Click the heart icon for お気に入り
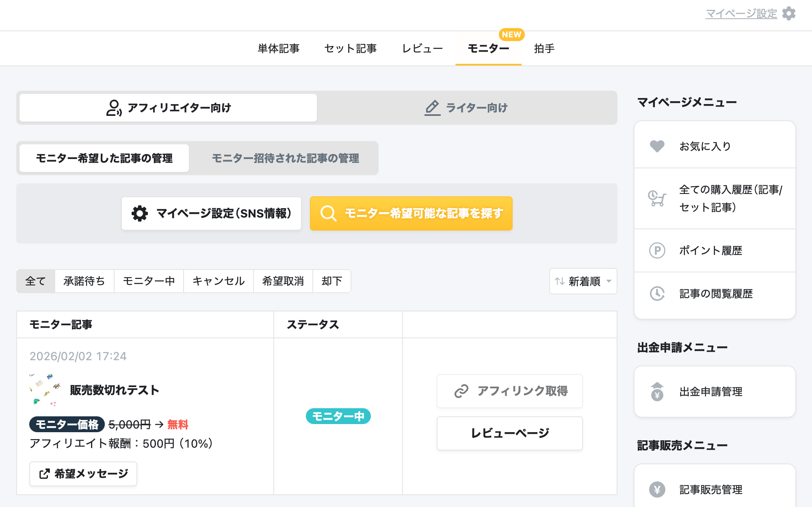Image resolution: width=812 pixels, height=507 pixels. [x=657, y=146]
